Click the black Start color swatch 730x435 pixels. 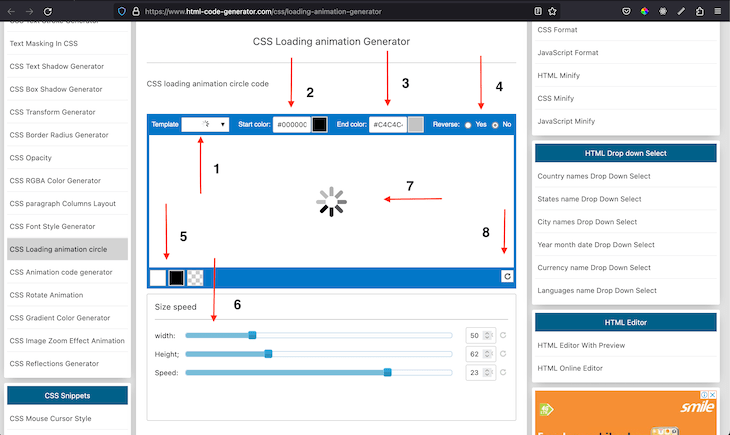tap(319, 124)
